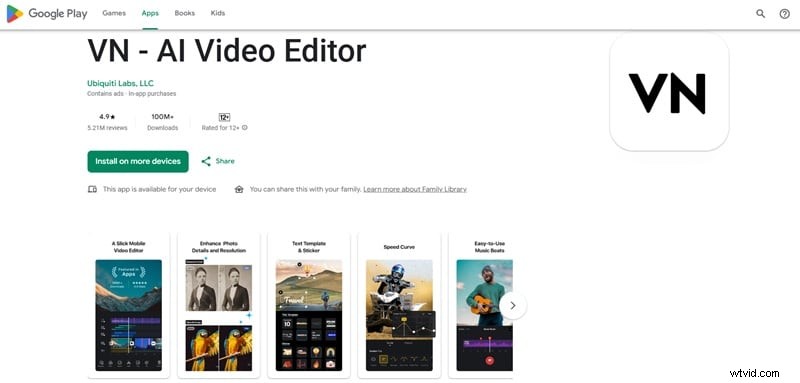Select the Apps tab
The height and width of the screenshot is (383, 800).
[150, 13]
